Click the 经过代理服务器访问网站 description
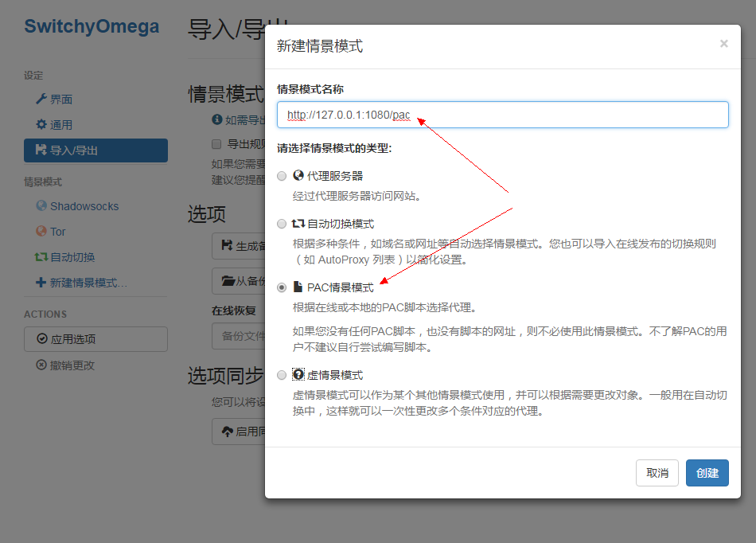This screenshot has height=543, width=756. point(357,197)
